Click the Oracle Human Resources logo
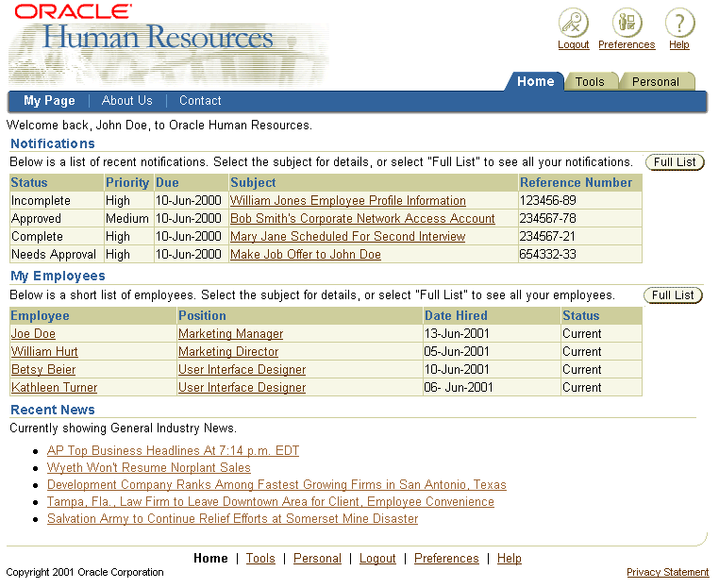Viewport: 719px width, 588px height. (x=167, y=43)
